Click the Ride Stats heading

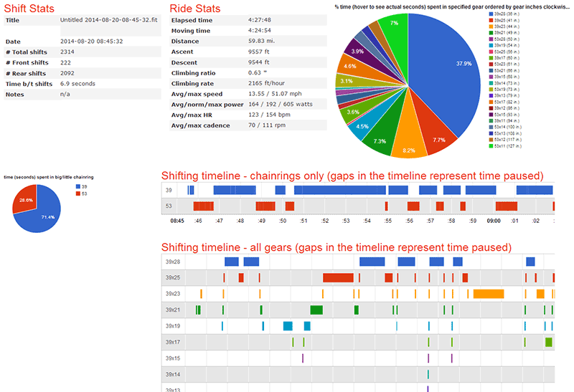click(194, 9)
